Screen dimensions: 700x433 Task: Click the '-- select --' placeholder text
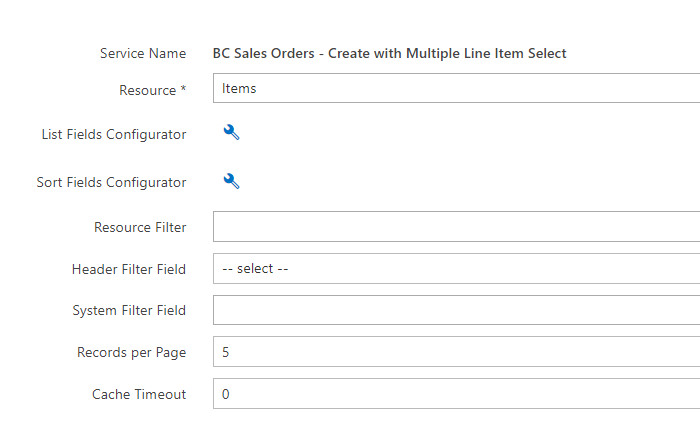click(255, 269)
